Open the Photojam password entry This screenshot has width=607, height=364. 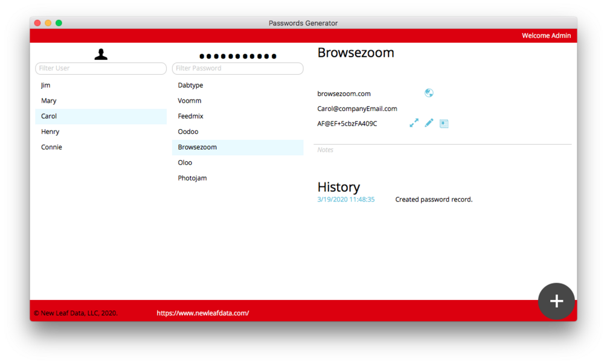[238, 178]
